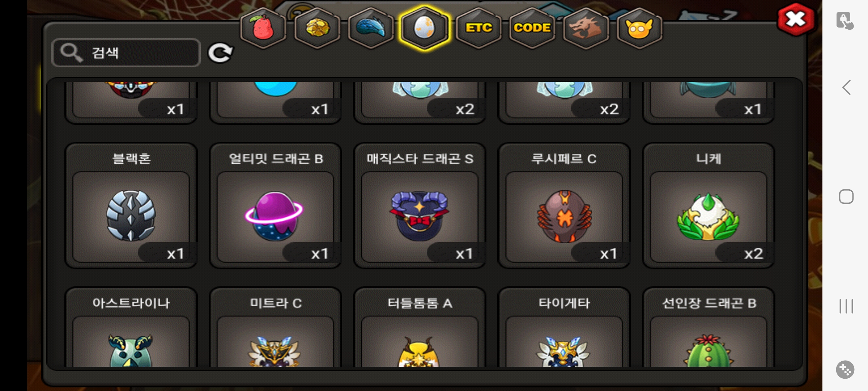Open the game tools icon bottom right
Viewport: 868px width, 391px height.
[x=845, y=370]
